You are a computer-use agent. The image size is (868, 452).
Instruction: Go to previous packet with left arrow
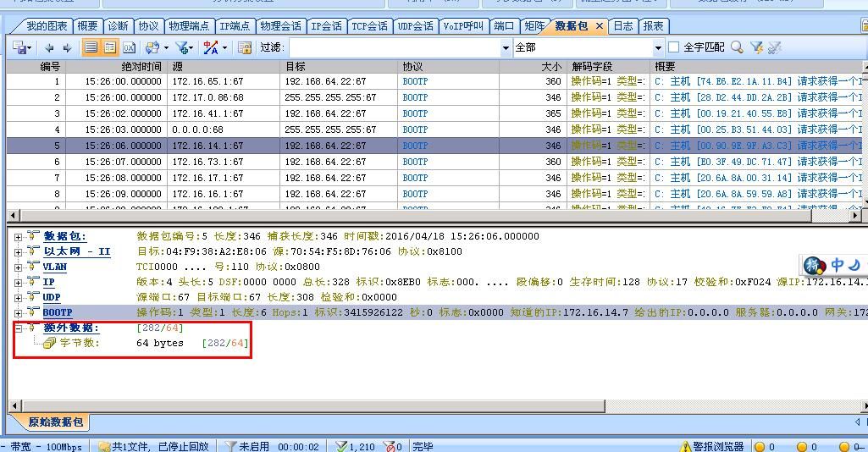point(49,47)
